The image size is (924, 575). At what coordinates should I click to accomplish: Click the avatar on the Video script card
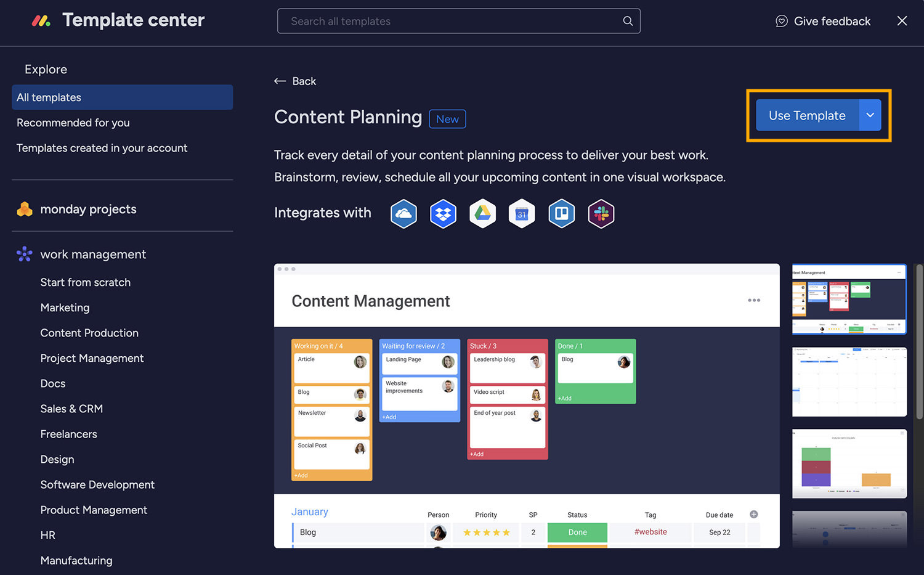tap(536, 394)
